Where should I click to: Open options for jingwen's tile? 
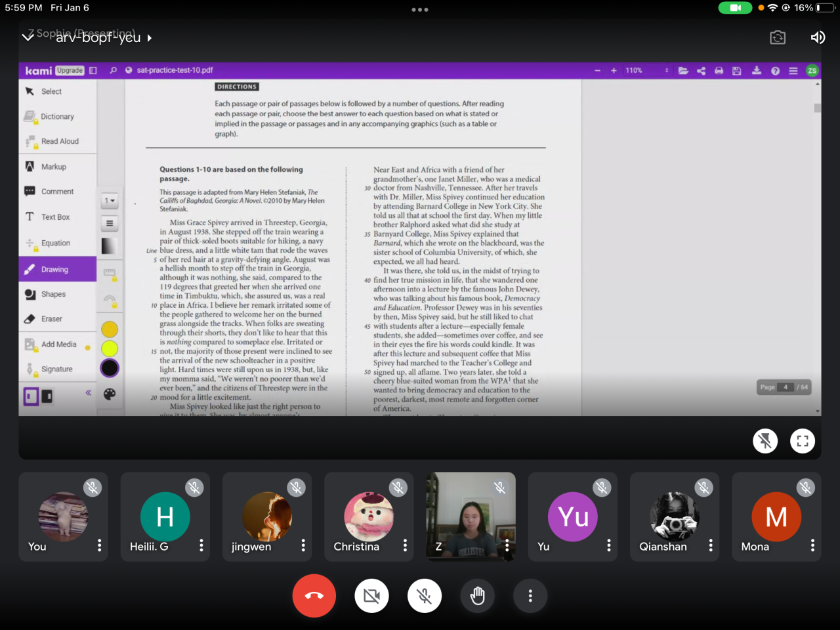303,545
